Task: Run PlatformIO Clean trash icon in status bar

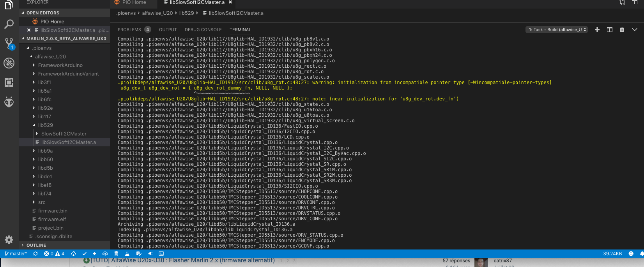Action: (116, 254)
